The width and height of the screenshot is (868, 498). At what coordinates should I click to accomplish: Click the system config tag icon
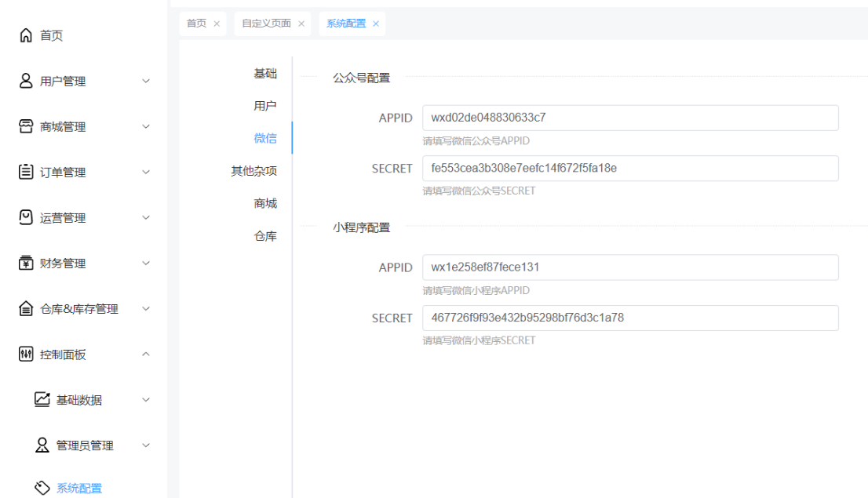point(42,488)
